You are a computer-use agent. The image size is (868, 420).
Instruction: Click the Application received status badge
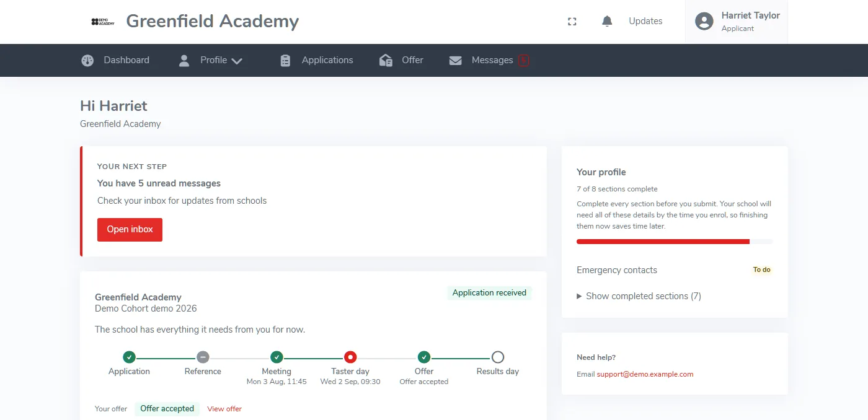[x=489, y=293]
